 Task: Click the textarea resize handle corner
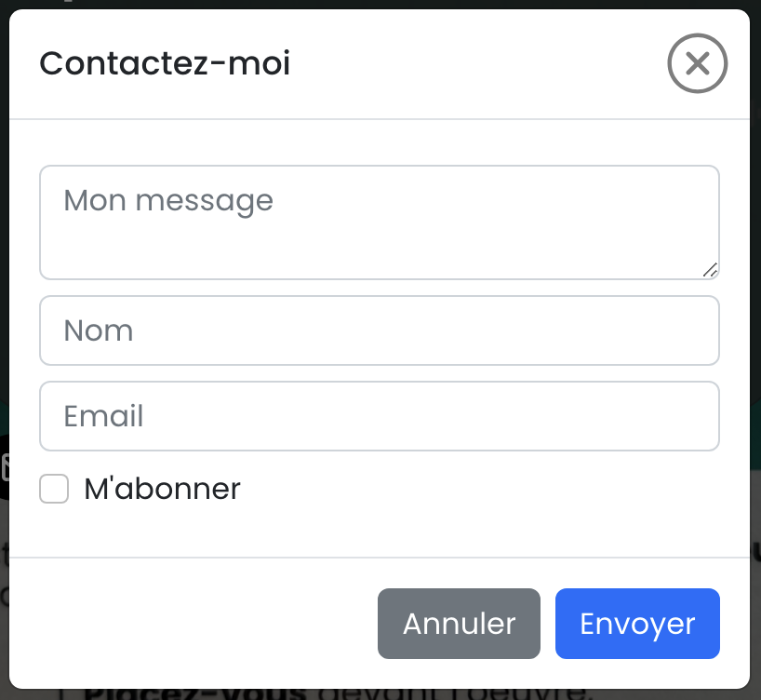click(710, 270)
